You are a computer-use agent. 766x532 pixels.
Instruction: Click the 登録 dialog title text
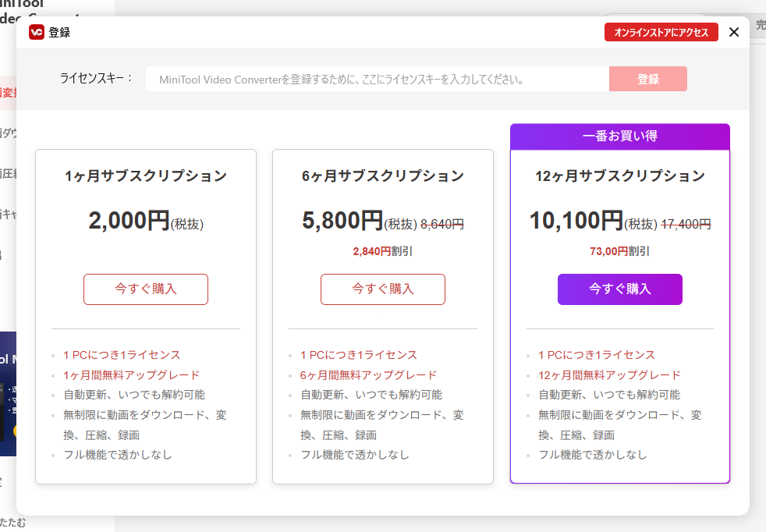click(x=59, y=32)
